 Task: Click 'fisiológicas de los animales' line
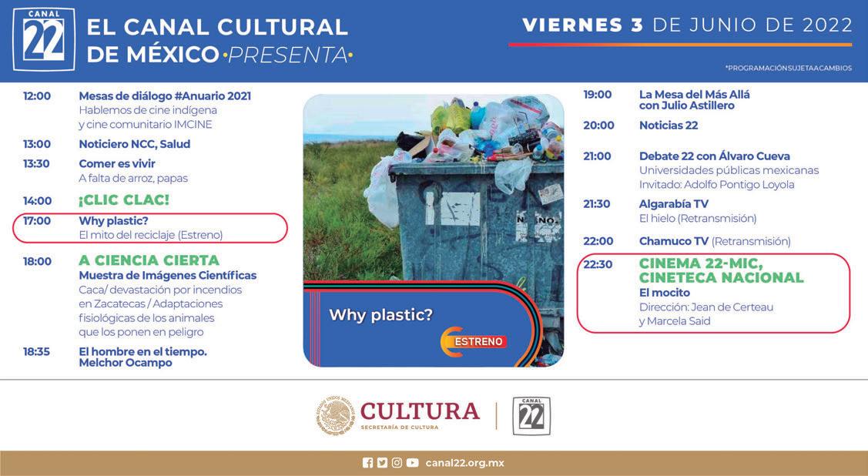pos(146,318)
